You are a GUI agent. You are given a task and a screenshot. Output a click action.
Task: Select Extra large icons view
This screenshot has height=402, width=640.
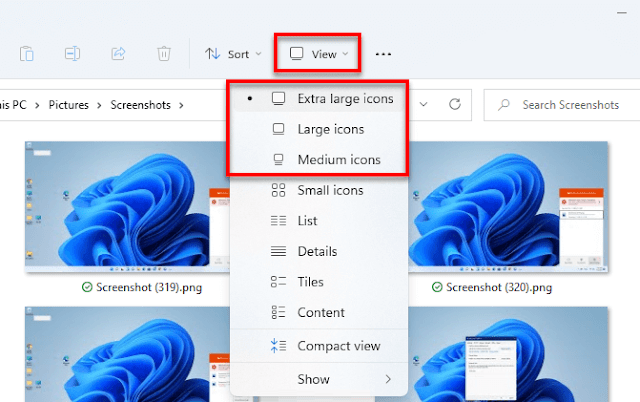tap(319, 98)
